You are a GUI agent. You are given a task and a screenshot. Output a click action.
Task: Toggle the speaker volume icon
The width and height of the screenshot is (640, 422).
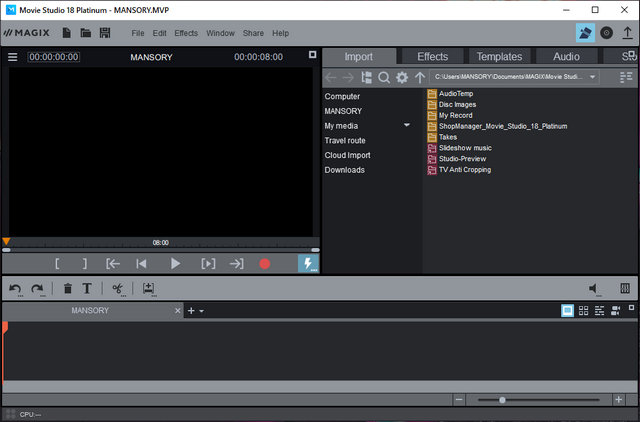click(x=595, y=289)
